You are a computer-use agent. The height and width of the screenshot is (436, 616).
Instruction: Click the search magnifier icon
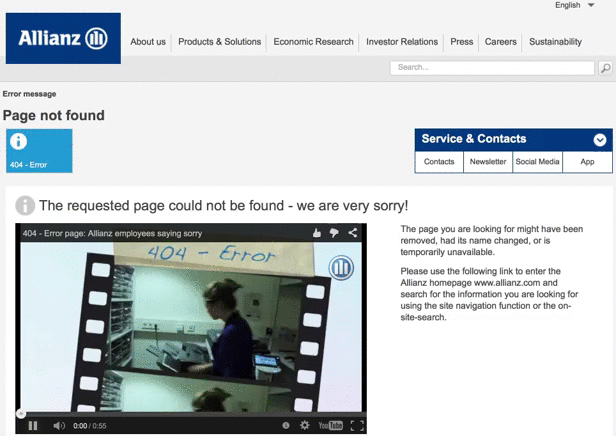point(605,68)
